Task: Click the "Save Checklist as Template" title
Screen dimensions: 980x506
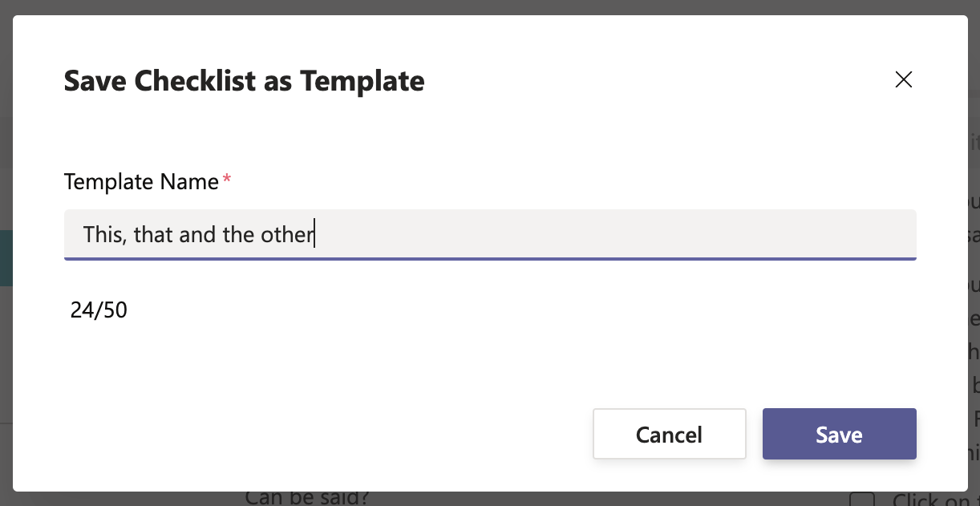Action: tap(244, 81)
